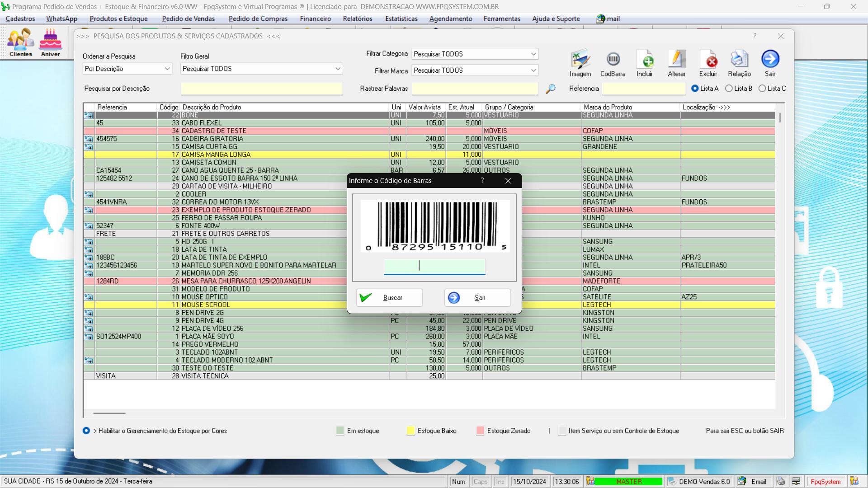Select the VISITA TECNICA row
Screen dimensions: 868x488
pos(429,376)
